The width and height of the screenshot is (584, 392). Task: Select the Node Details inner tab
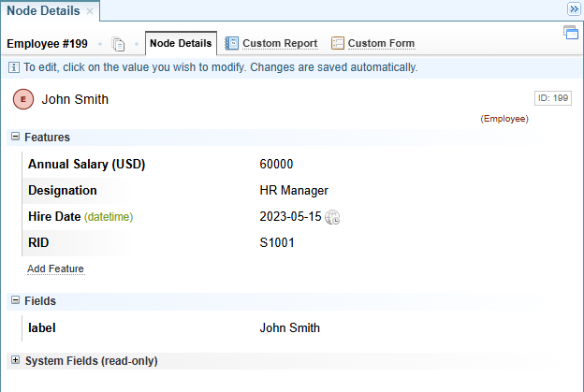tap(181, 43)
